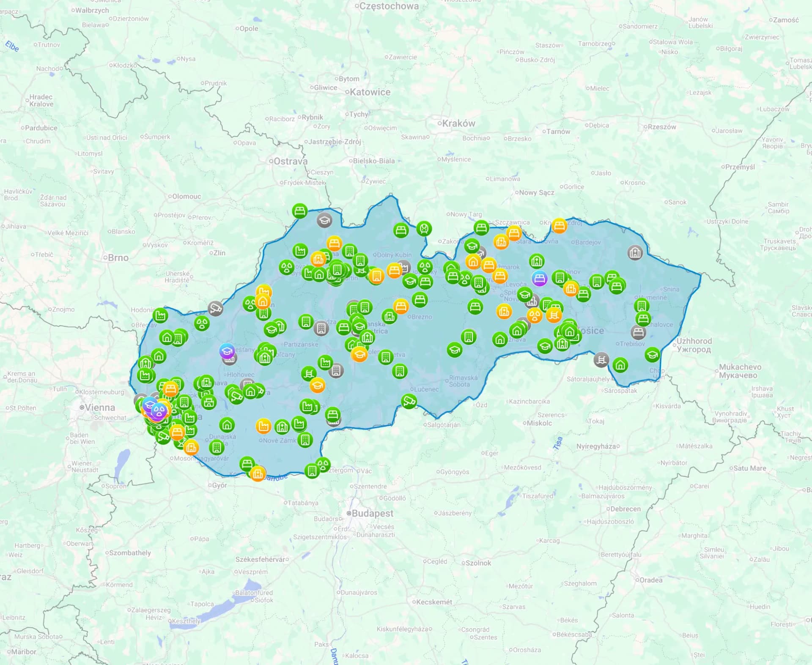812x665 pixels.
Task: Select the orange graduation cap marker near Zvolen
Action: (359, 354)
